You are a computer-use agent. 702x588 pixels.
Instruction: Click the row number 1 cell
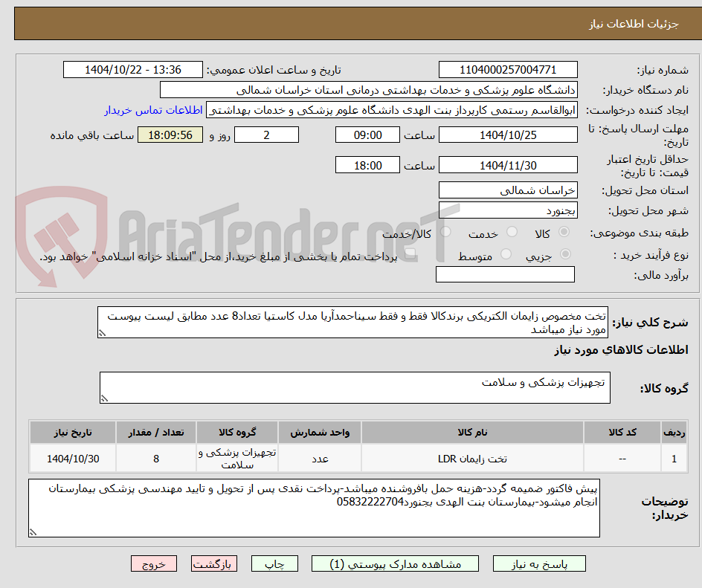[674, 459]
